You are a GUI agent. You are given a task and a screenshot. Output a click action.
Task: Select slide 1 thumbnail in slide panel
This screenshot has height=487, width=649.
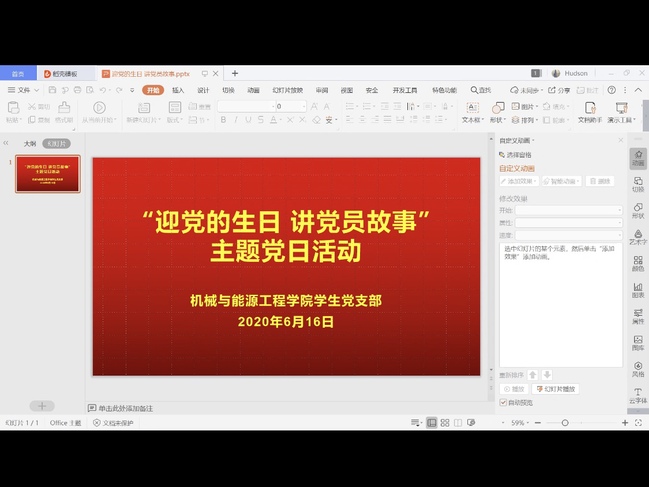[x=47, y=174]
